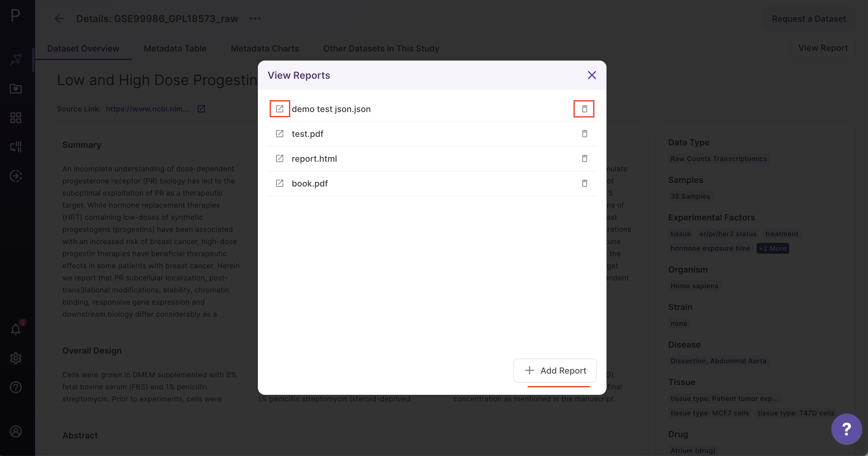
Task: Open book.pdf via its external link icon
Action: click(x=279, y=183)
